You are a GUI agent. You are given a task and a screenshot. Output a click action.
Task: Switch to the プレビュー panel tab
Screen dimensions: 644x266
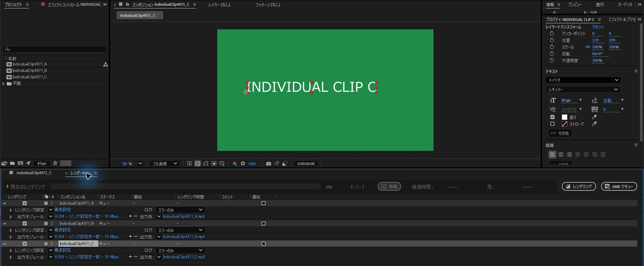(x=575, y=5)
